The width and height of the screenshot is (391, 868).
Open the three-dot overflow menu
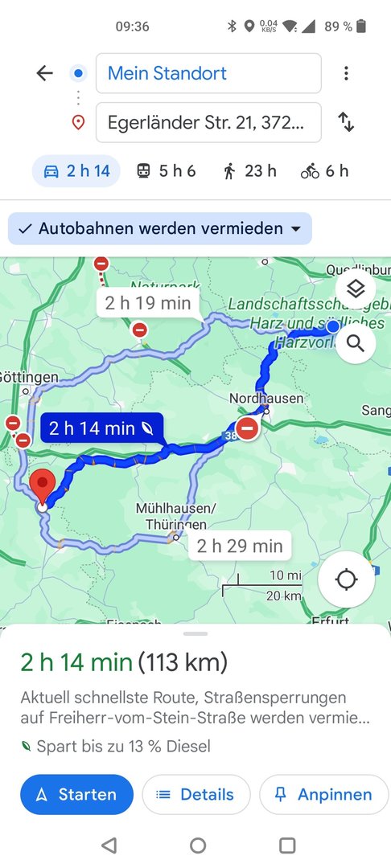click(x=346, y=73)
